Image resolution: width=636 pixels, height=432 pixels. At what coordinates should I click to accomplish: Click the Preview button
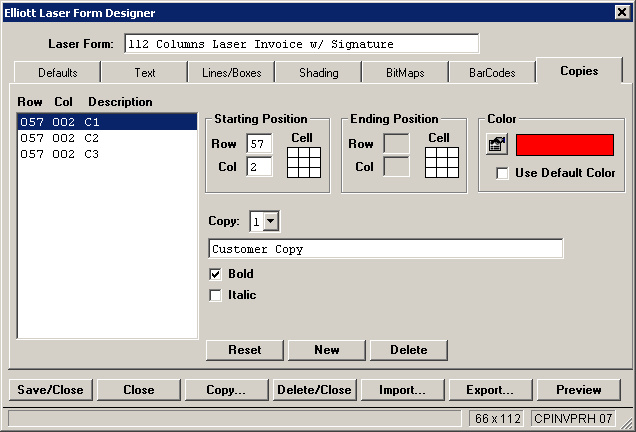579,390
